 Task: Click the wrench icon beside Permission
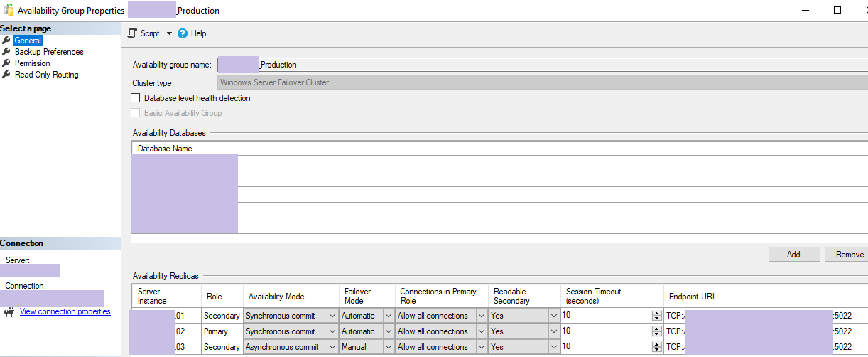(7, 63)
